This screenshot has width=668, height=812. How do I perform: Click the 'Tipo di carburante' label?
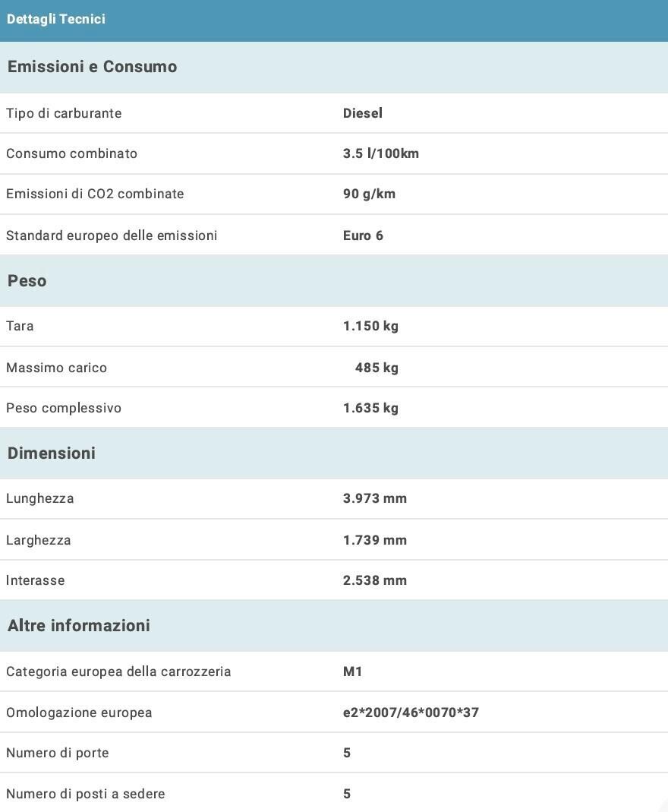(x=65, y=113)
